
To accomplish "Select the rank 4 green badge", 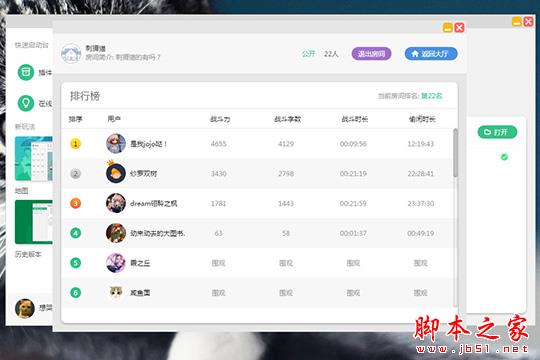I will click(x=75, y=233).
